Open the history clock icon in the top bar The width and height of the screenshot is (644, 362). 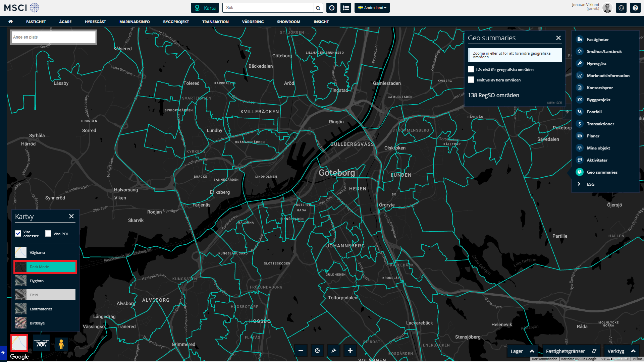(332, 8)
